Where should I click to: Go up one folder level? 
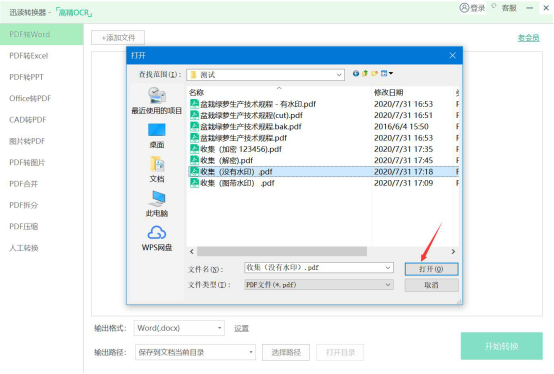pyautogui.click(x=365, y=73)
